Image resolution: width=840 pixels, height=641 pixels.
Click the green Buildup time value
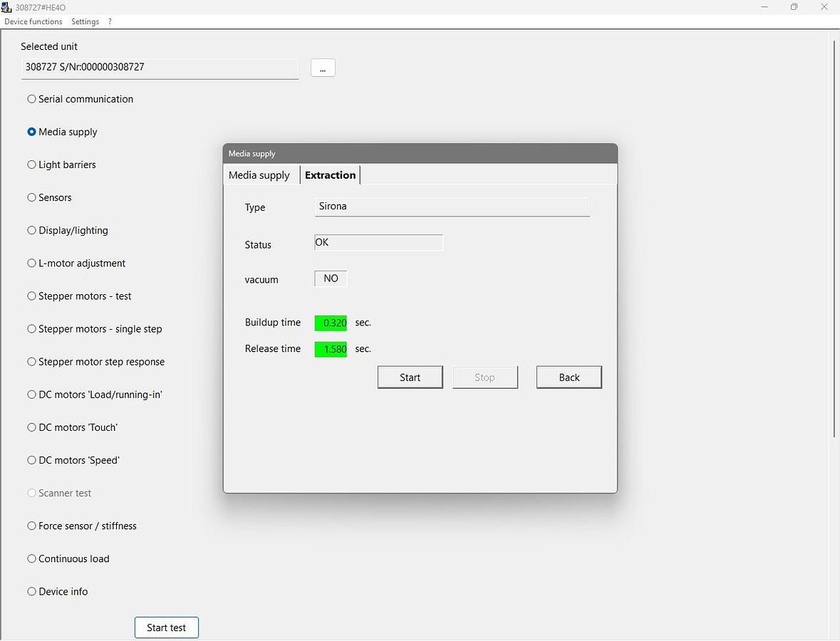coord(331,323)
